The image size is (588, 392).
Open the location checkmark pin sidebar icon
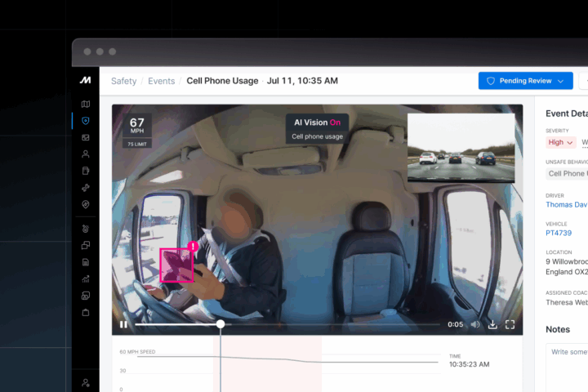pos(86,204)
